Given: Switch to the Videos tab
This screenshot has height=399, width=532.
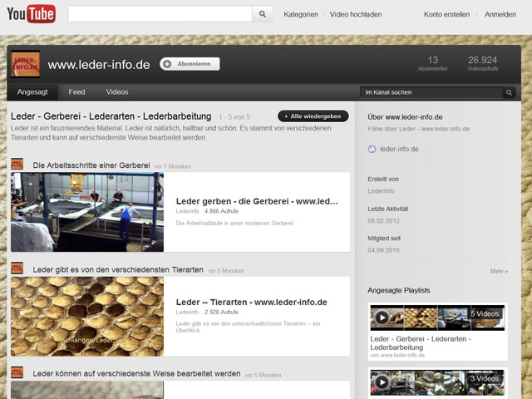Looking at the screenshot, I should coord(117,92).
